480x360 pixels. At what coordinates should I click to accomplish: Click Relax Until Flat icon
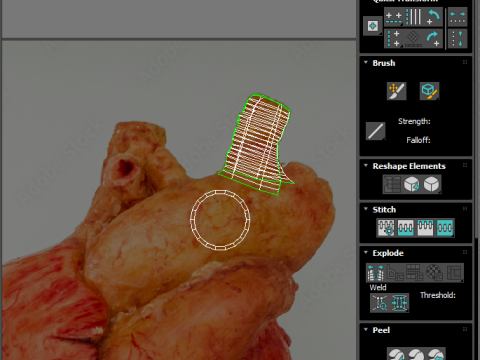point(412,184)
